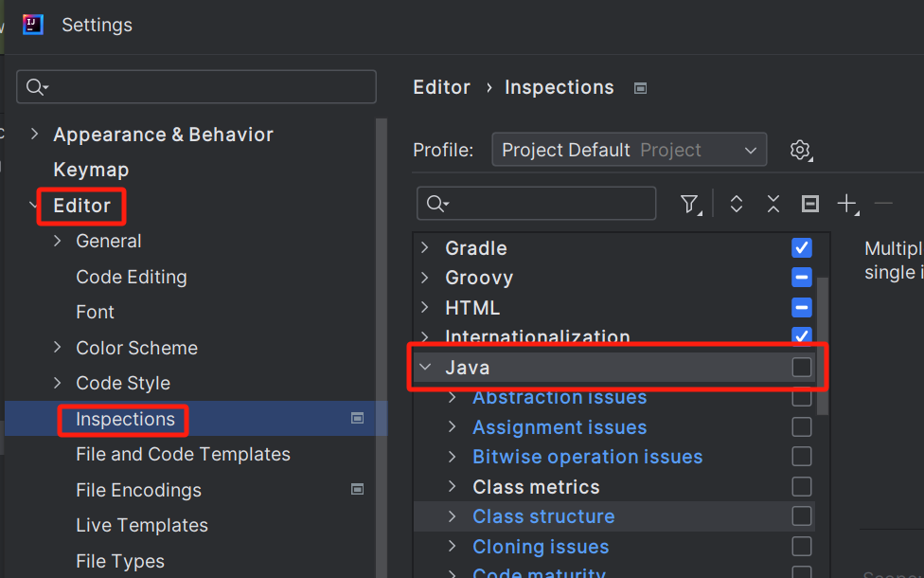Image resolution: width=924 pixels, height=578 pixels.
Task: Click the reset-to-empty square icon
Action: 810,204
